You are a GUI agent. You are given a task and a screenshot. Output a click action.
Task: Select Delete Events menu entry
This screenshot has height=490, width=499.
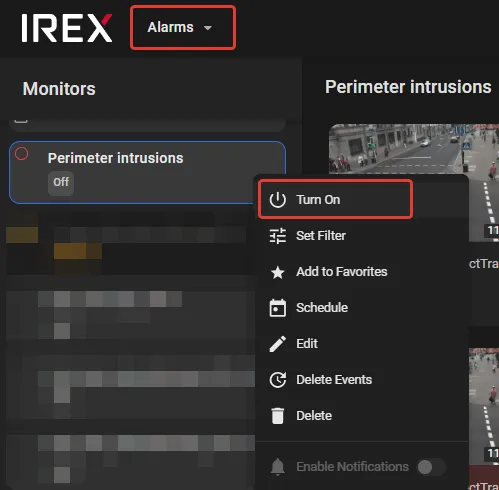point(362,380)
